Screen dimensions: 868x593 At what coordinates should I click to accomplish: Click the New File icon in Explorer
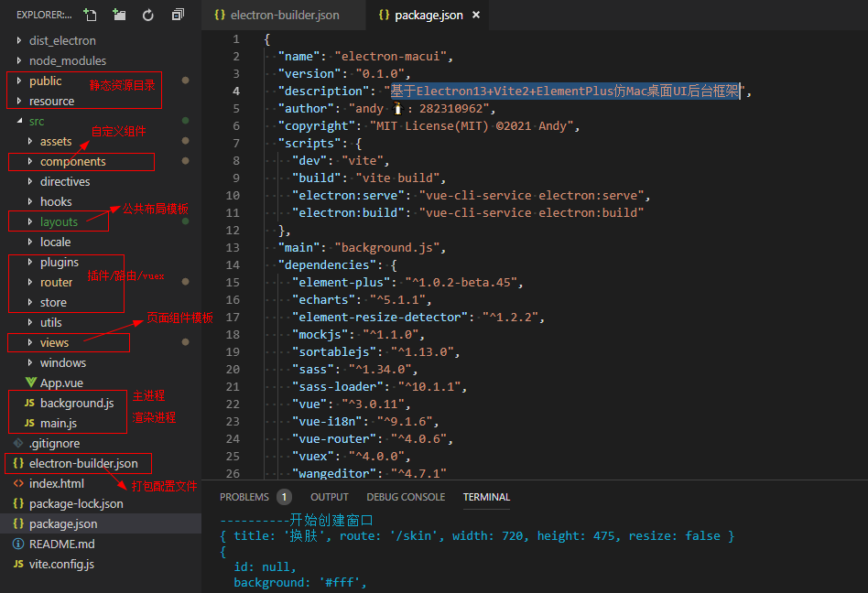(x=90, y=15)
